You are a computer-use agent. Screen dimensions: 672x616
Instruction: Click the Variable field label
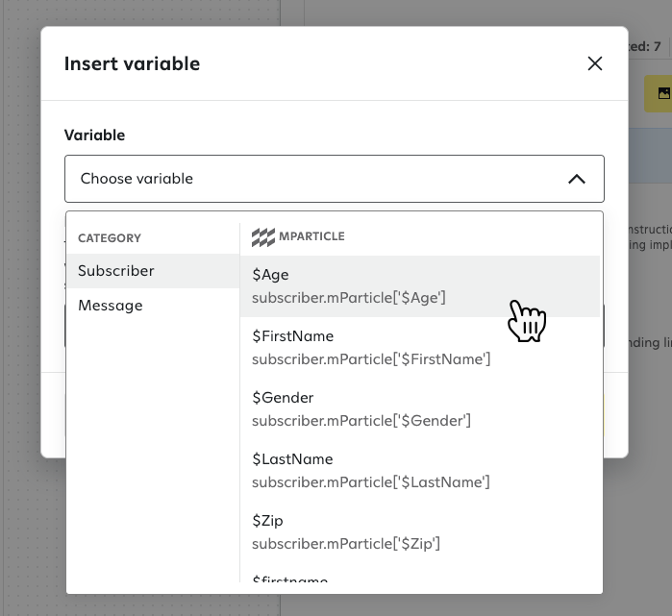[95, 135]
